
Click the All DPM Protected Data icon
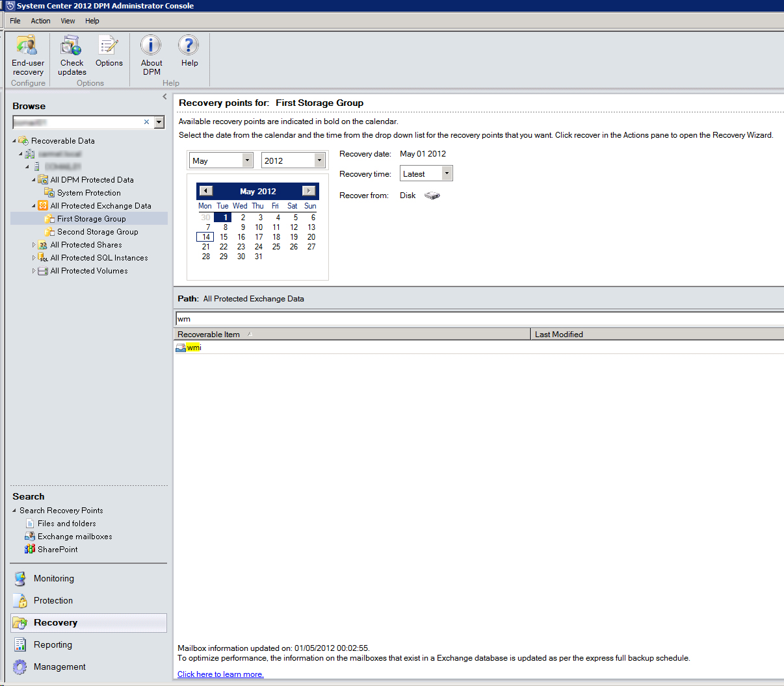(x=43, y=179)
